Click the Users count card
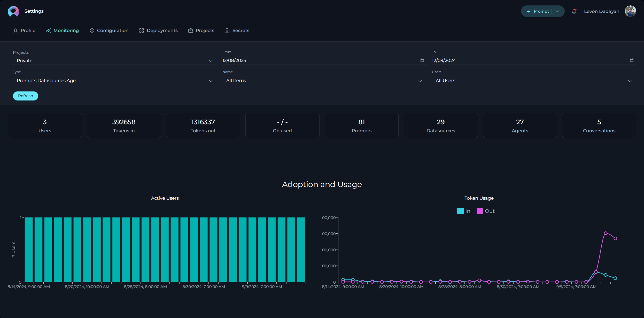This screenshot has height=318, width=644. click(x=45, y=126)
